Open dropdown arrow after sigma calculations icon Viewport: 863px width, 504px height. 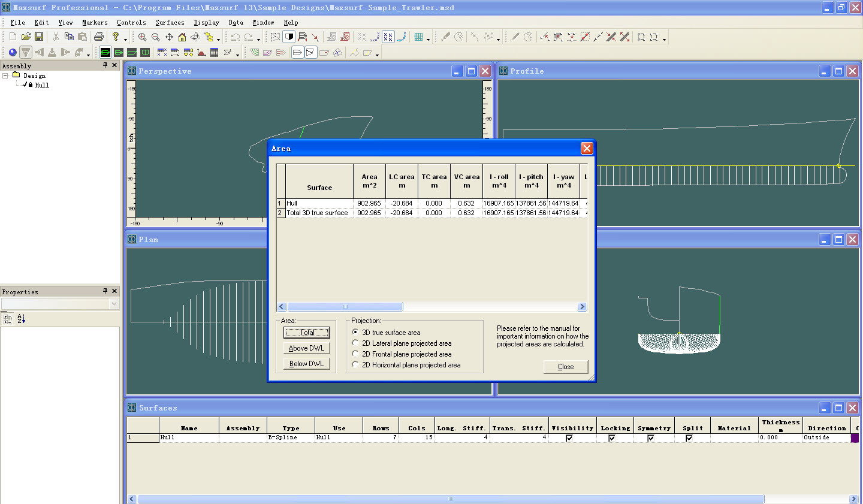(237, 55)
